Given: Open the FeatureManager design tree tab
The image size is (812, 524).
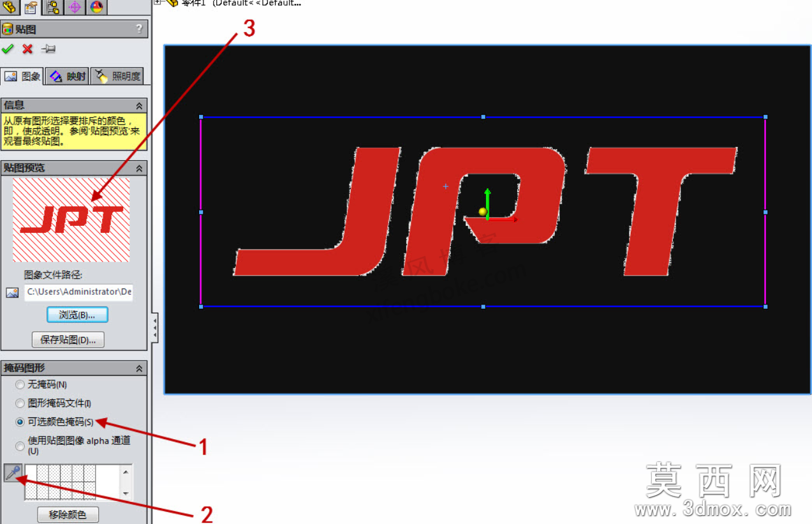Looking at the screenshot, I should [8, 7].
